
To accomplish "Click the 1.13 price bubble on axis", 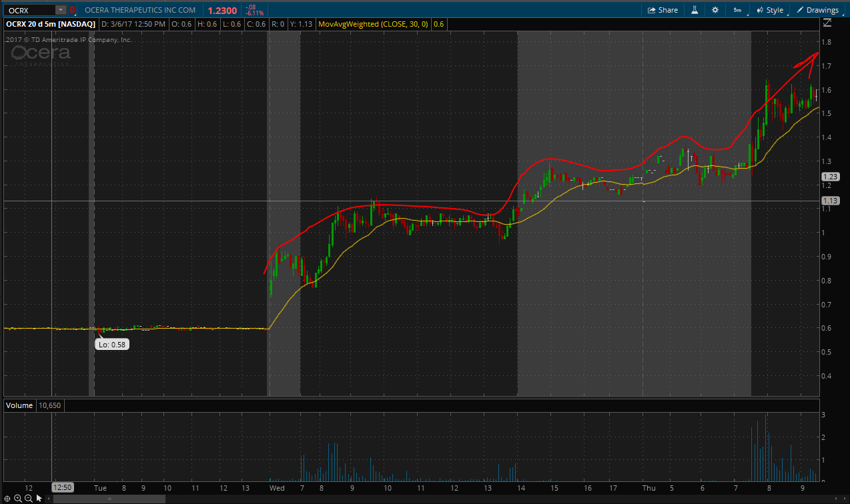I will point(831,201).
